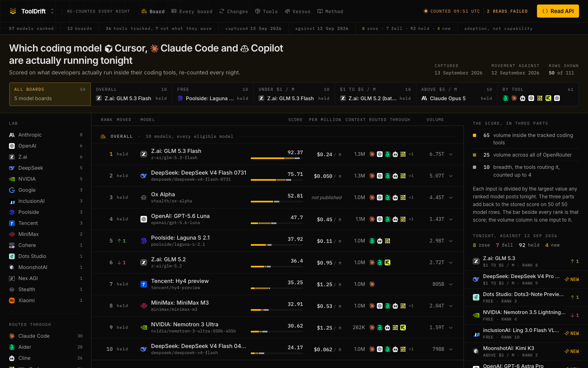Click the Per Million column header
This screenshot has height=368, width=588.
click(x=325, y=120)
